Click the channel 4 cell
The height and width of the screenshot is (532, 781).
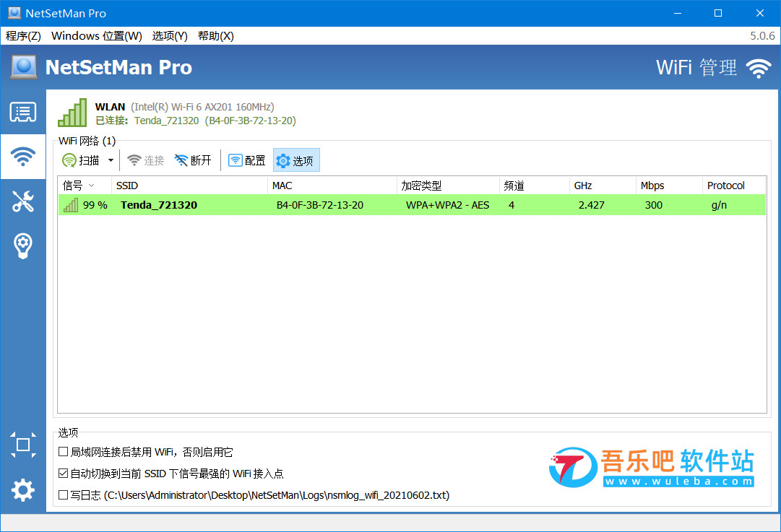tap(511, 205)
